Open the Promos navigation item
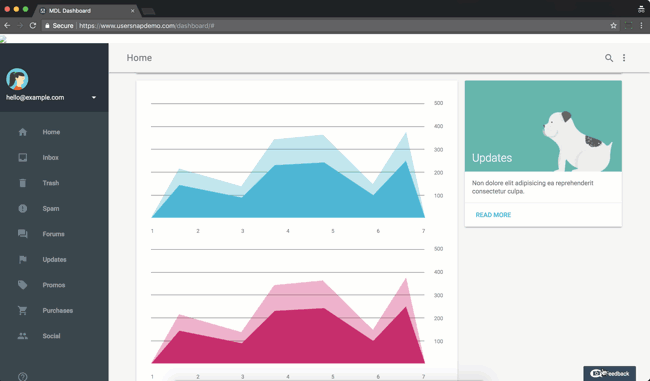Image resolution: width=650 pixels, height=381 pixels. coord(54,285)
